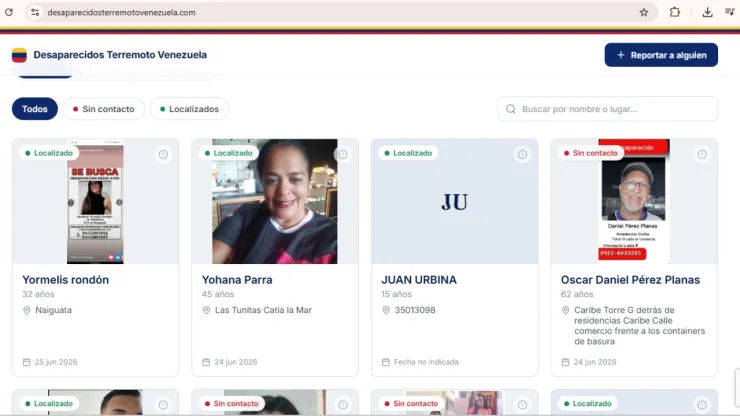
Task: Click location pin beside Caribe Torre G address
Action: pos(565,310)
